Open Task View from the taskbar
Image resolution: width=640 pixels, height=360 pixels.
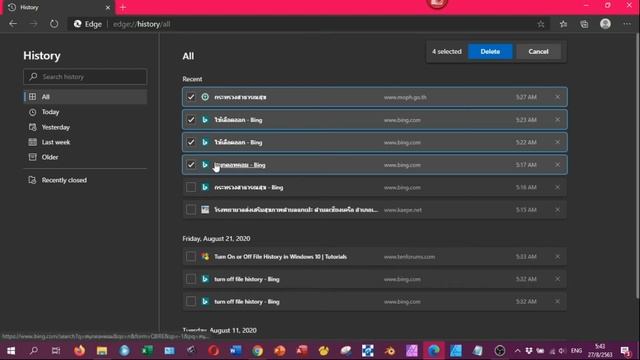click(x=56, y=350)
